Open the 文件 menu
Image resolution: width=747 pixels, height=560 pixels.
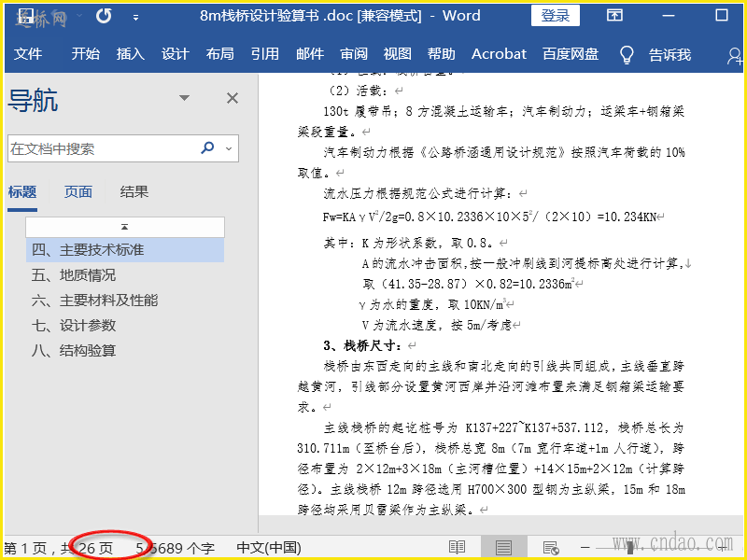[28, 54]
